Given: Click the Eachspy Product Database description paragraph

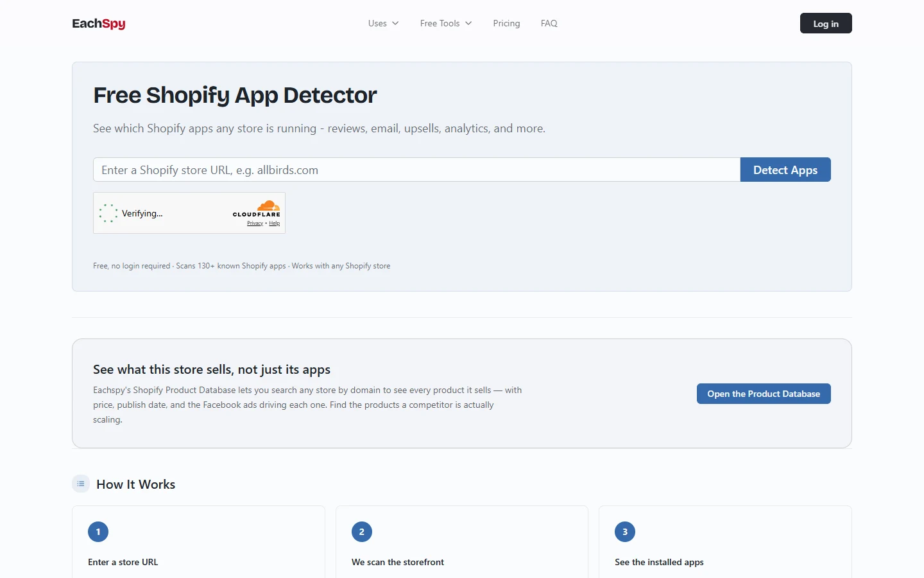Looking at the screenshot, I should click(307, 405).
